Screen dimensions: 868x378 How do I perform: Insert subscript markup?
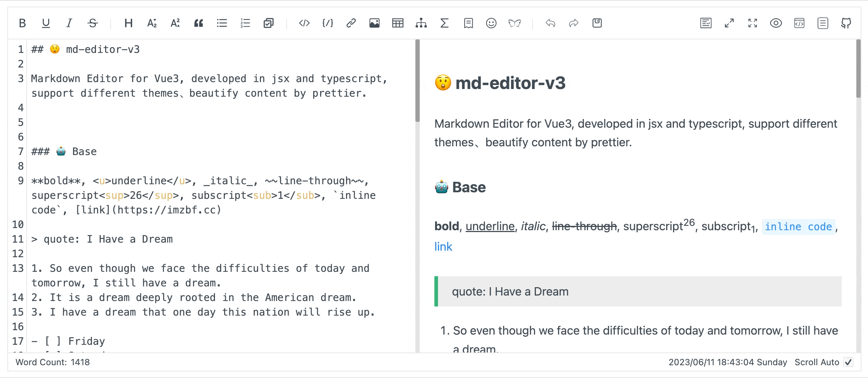click(x=152, y=23)
